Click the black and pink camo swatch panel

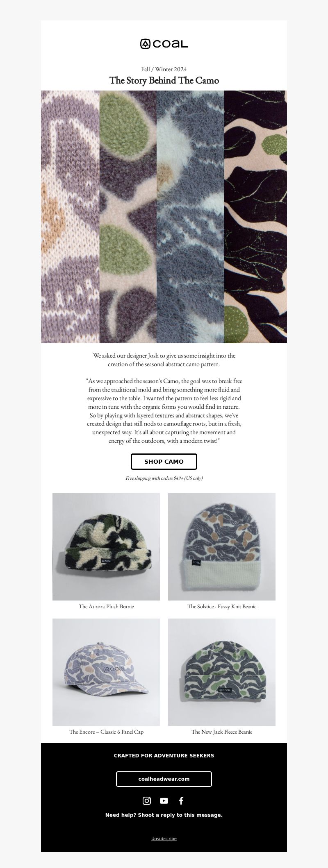(255, 217)
